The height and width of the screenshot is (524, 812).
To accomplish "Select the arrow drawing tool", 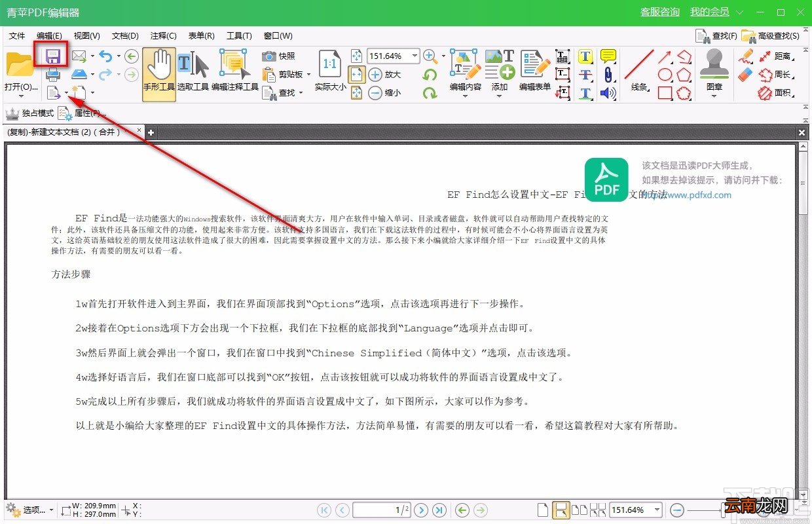I will click(x=665, y=56).
